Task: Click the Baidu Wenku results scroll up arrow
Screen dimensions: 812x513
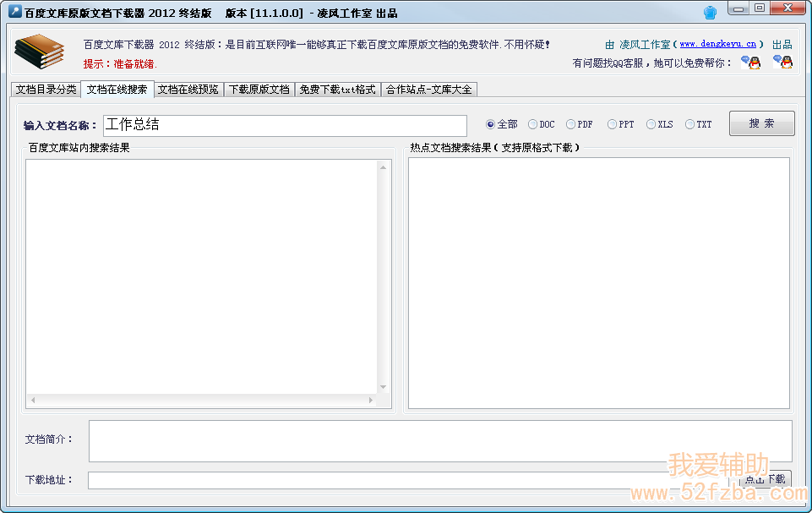Action: [x=384, y=167]
